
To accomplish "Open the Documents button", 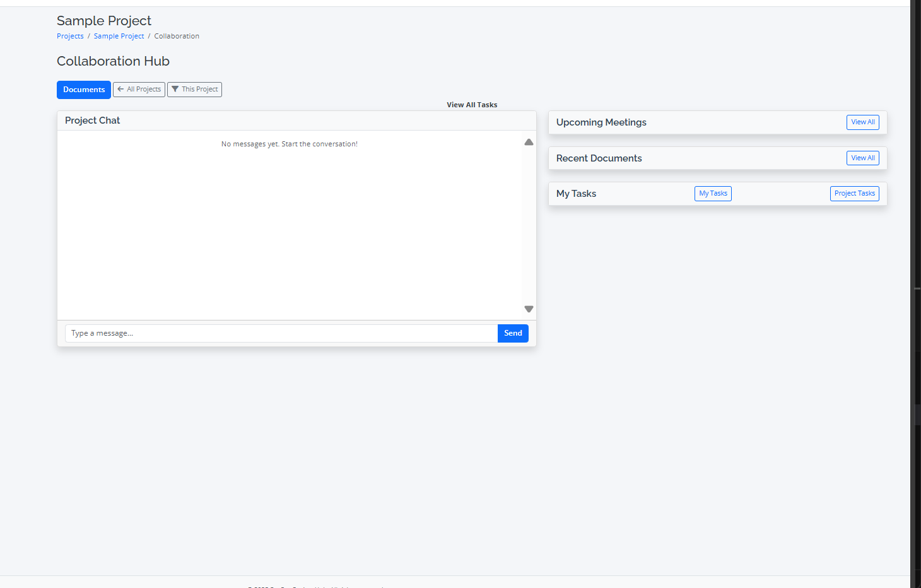I will coord(84,90).
